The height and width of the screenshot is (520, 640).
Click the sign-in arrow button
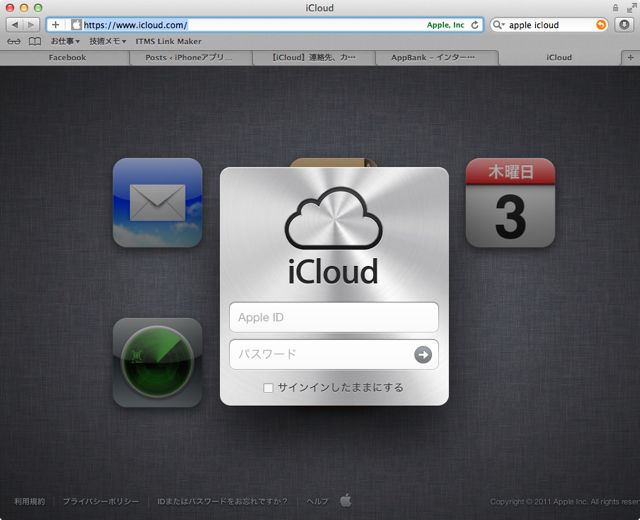[423, 355]
